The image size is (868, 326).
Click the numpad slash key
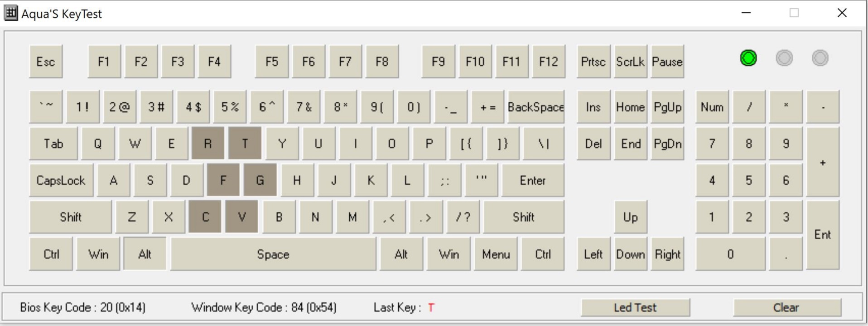749,107
